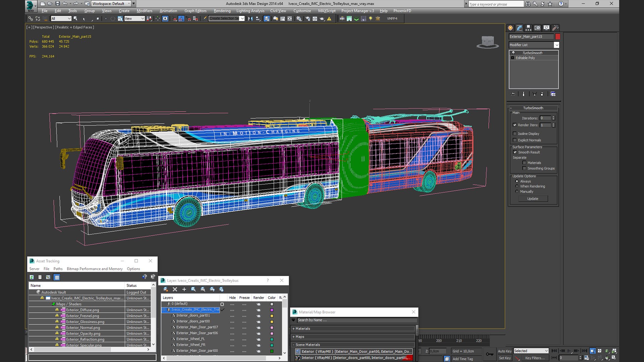Open Configure Modifier Sets icon
The width and height of the screenshot is (644, 362).
pyautogui.click(x=553, y=94)
